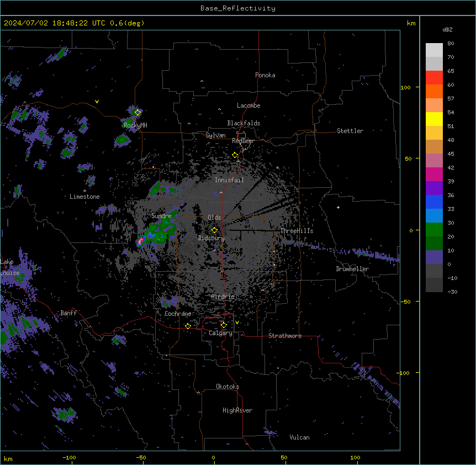Select the yellow diamond between Olds and Didsbury

214,230
